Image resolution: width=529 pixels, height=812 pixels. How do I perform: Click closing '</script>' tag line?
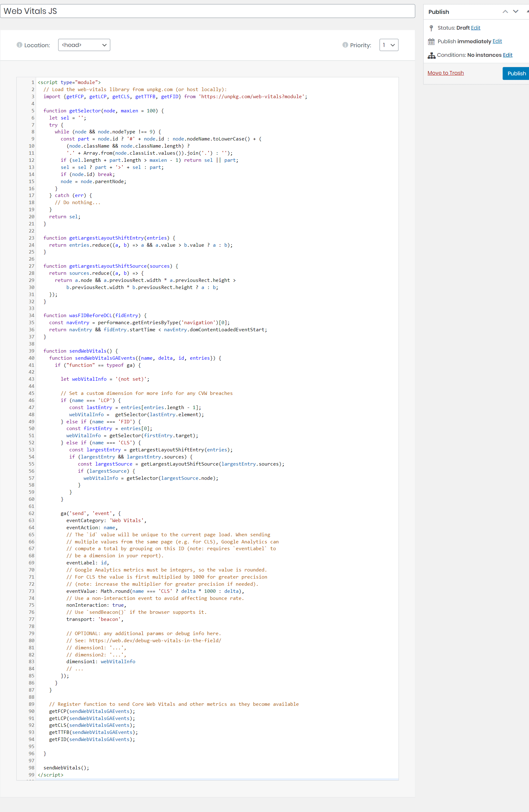pyautogui.click(x=51, y=775)
